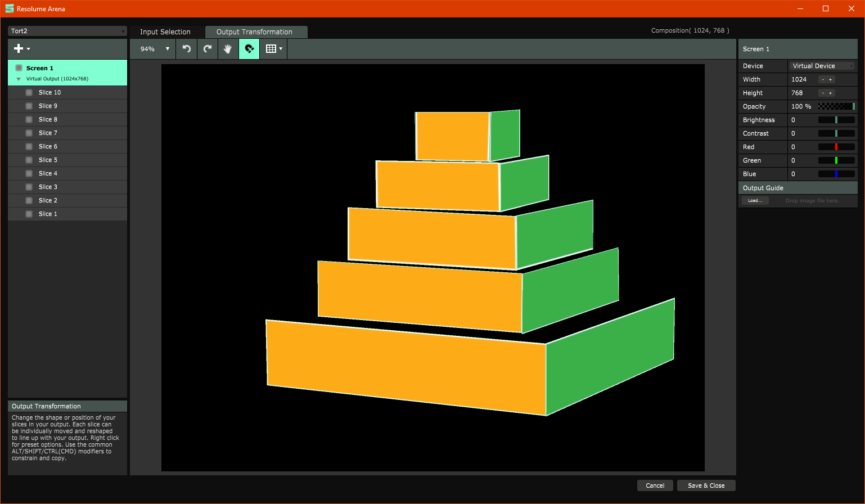
Task: Switch to the Input Selection tab
Action: [165, 32]
